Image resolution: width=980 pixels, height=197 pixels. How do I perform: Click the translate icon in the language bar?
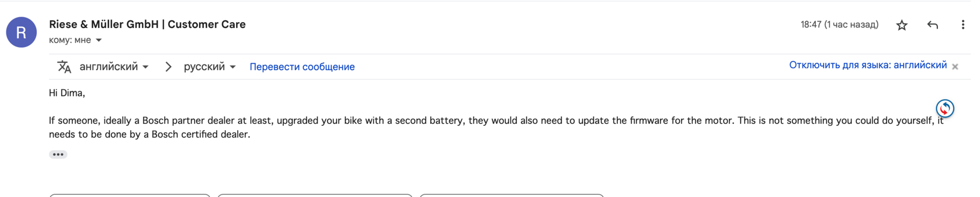point(64,67)
